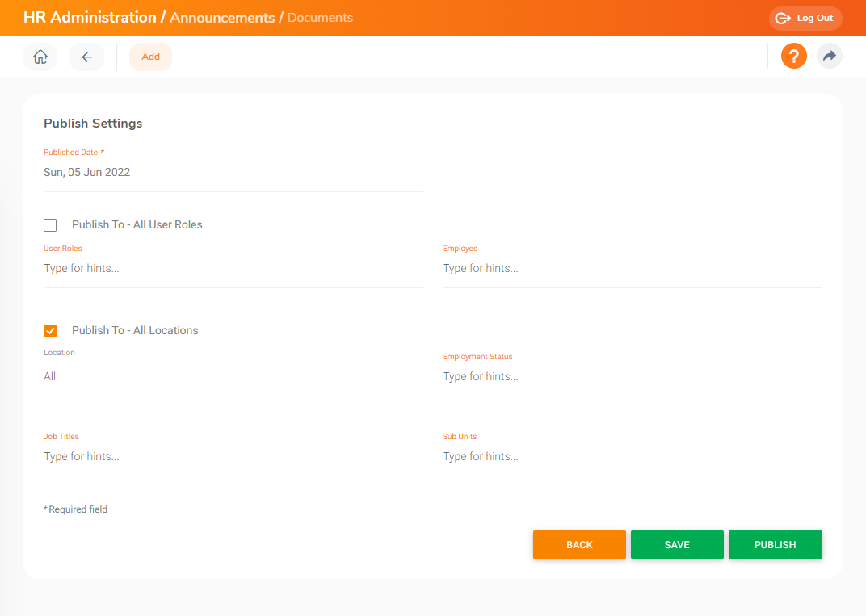Open the Published Date field
This screenshot has width=866, height=616.
pos(233,172)
